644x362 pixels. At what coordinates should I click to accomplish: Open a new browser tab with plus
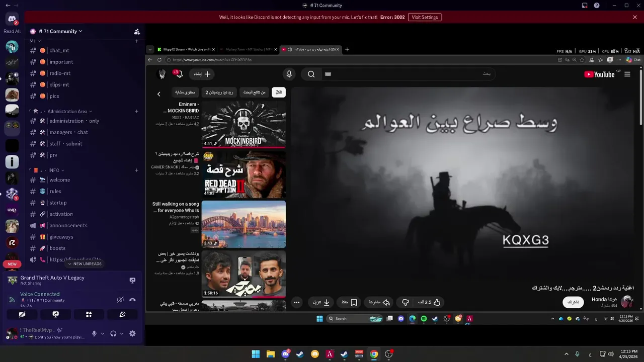tap(347, 49)
